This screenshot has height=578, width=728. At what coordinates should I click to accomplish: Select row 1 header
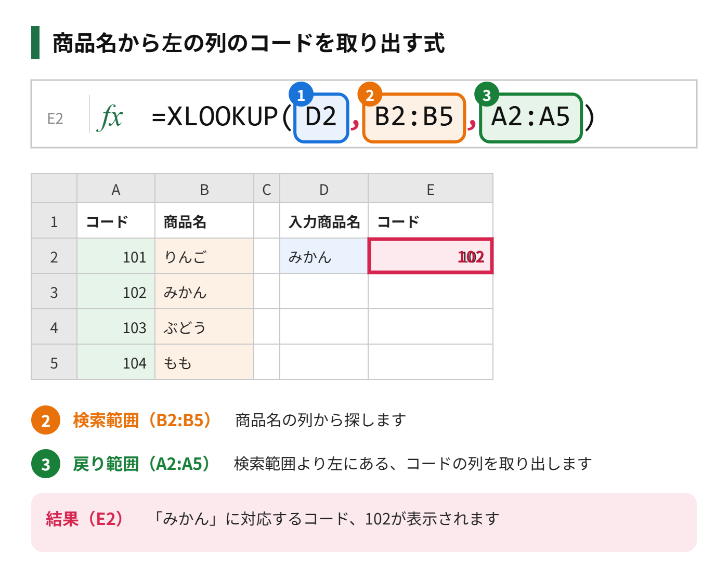click(x=54, y=221)
